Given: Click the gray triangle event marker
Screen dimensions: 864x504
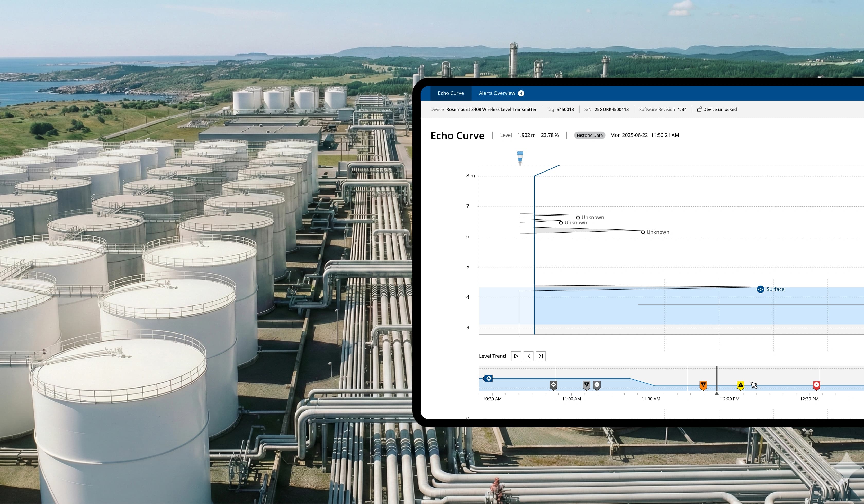Looking at the screenshot, I should pos(587,385).
